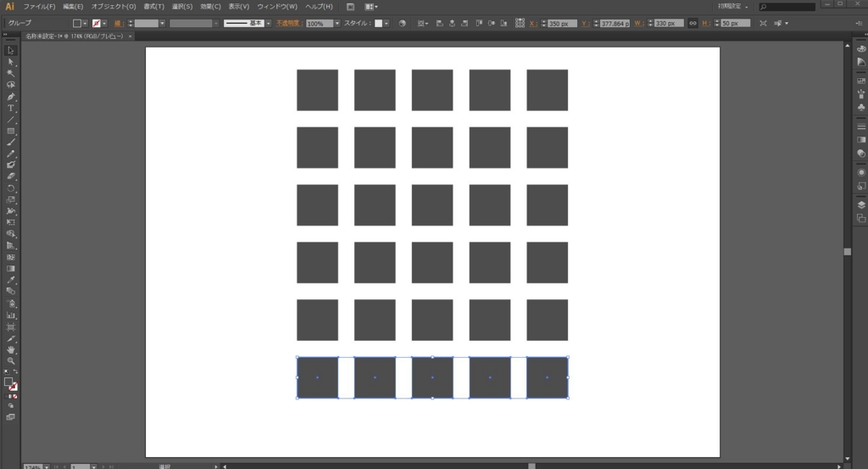
Task: Select the Blend tool
Action: tap(10, 291)
